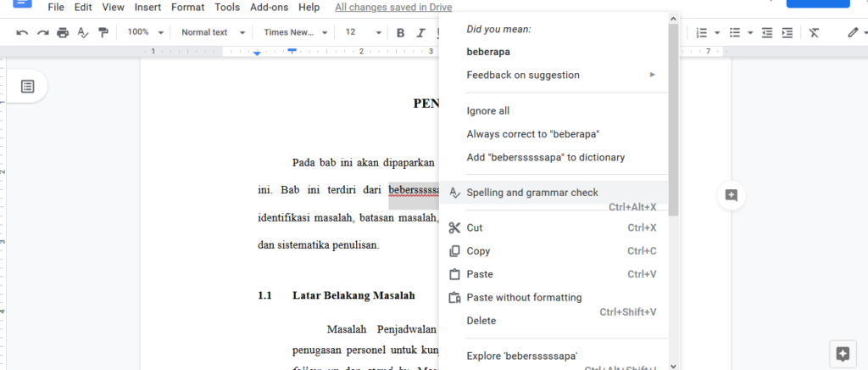Open the Tools menu
The image size is (868, 370).
(x=227, y=7)
